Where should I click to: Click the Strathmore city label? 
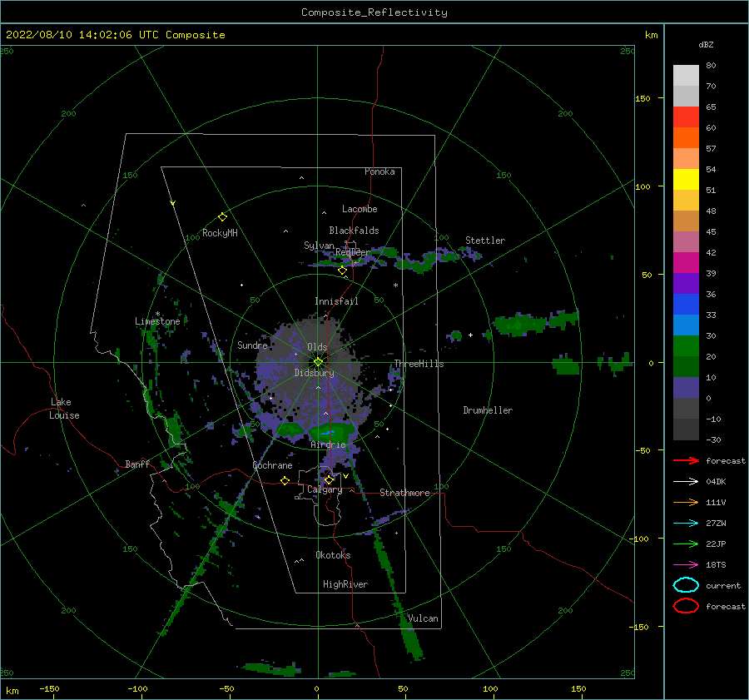pyautogui.click(x=404, y=493)
